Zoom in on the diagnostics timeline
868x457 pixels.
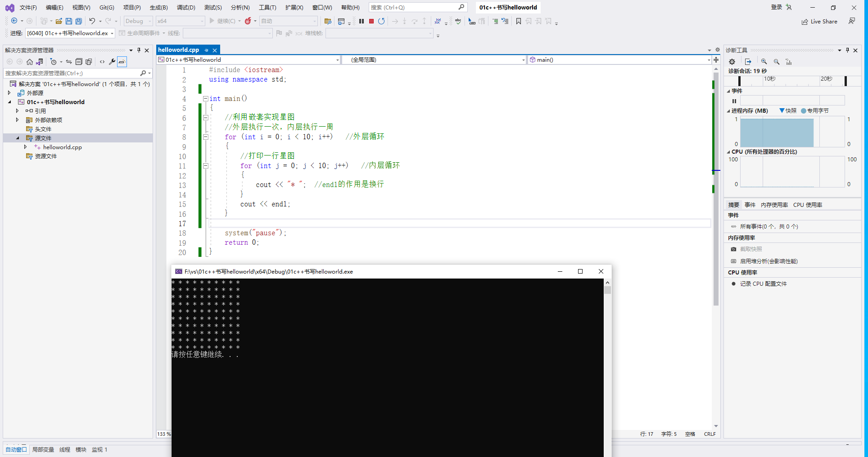764,62
